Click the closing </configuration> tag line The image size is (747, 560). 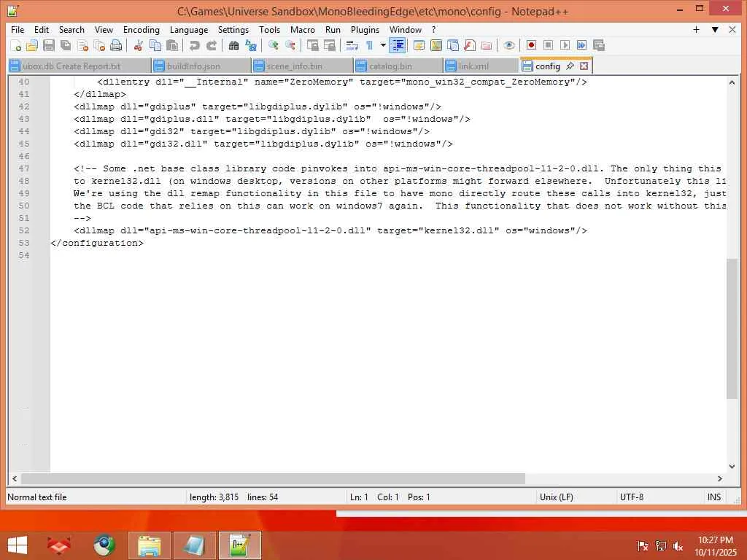[97, 243]
